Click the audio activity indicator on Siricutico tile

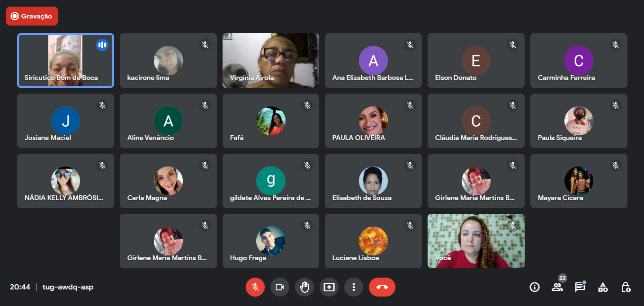(102, 45)
